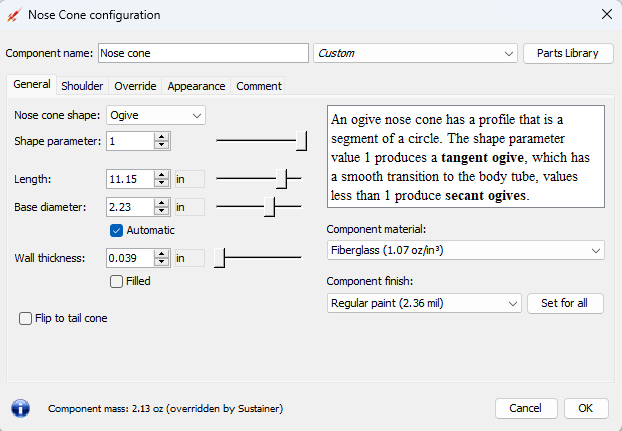This screenshot has height=431, width=622.
Task: Toggle the Flip to tail cone checkbox
Action: point(25,318)
